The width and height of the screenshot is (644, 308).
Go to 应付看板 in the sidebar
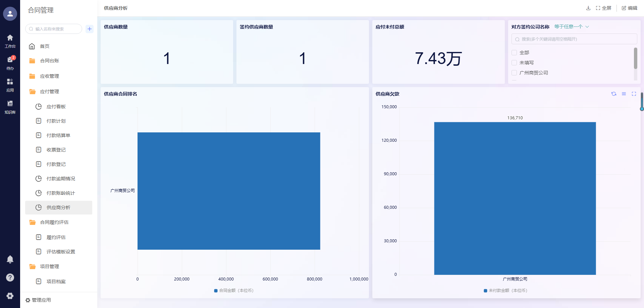56,107
